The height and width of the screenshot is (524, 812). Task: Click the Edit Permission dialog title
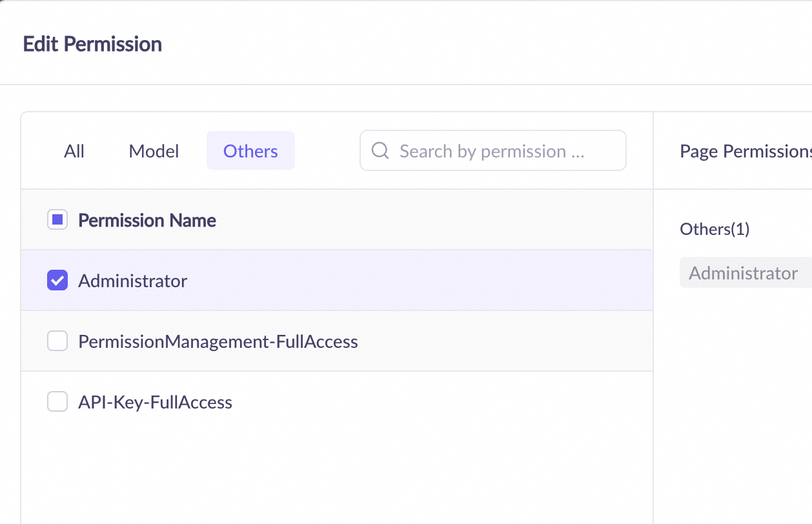click(x=92, y=44)
